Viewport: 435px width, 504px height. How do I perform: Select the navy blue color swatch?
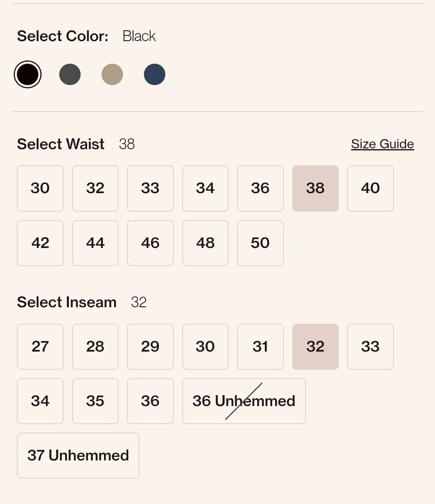[155, 74]
